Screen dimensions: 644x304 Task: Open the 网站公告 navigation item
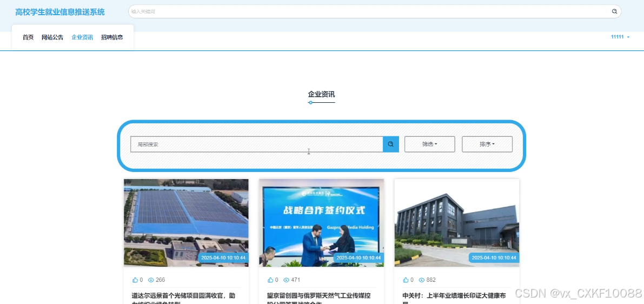point(52,37)
